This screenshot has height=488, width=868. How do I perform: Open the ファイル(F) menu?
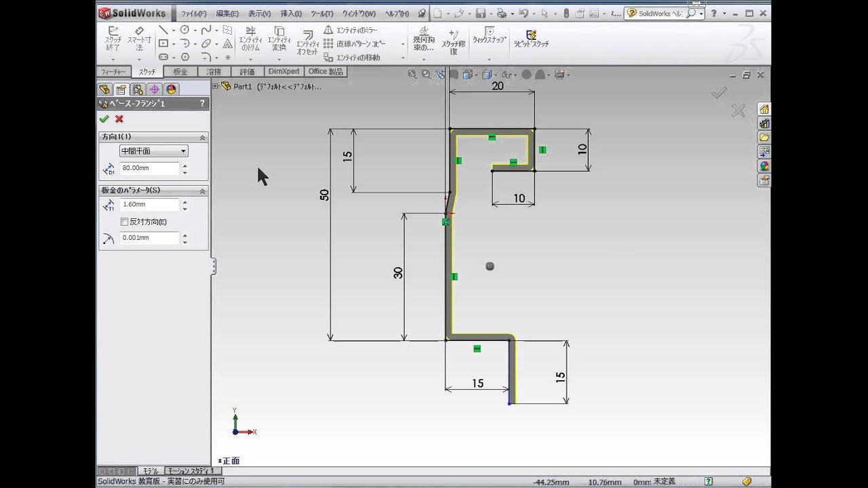(x=194, y=14)
